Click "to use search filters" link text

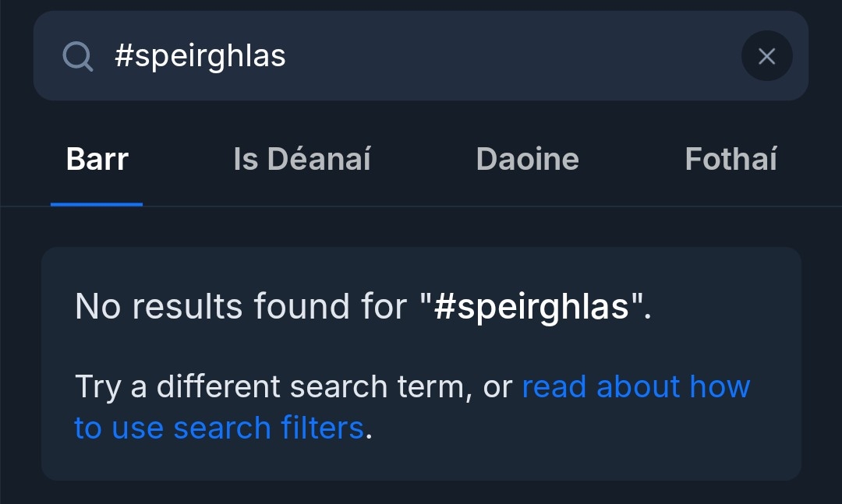click(x=219, y=428)
